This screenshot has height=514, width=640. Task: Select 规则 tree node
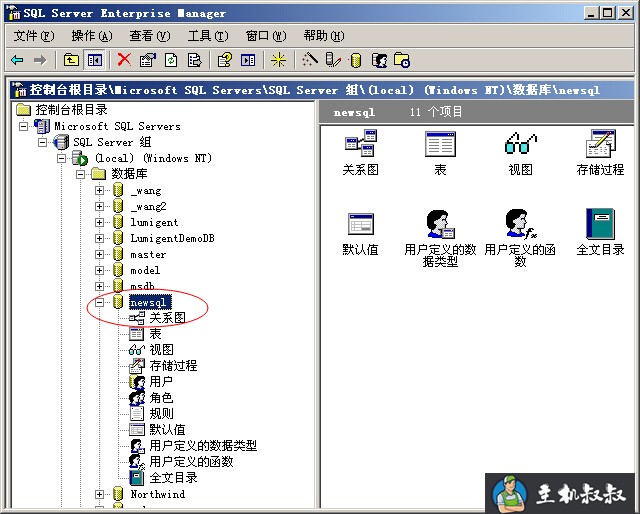pyautogui.click(x=162, y=414)
